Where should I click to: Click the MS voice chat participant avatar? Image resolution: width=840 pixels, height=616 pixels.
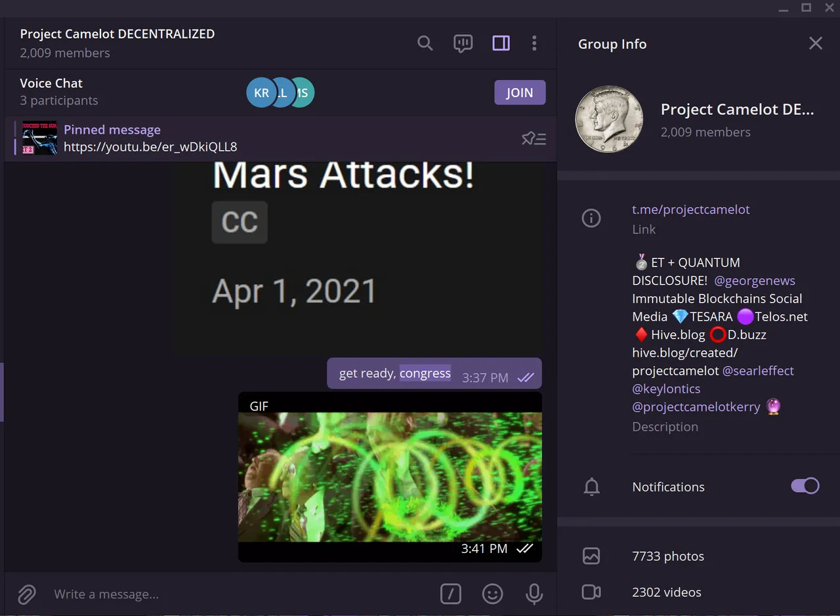(x=303, y=92)
